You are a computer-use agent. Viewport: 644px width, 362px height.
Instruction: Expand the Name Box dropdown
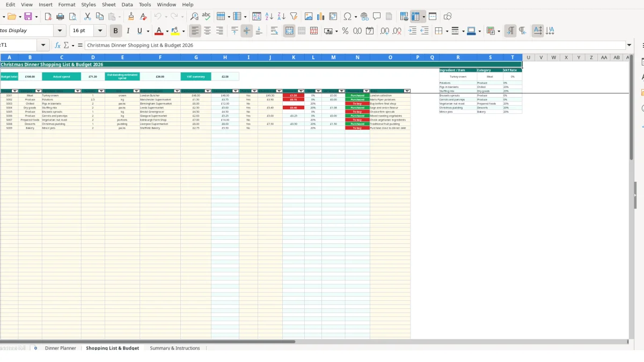coord(43,46)
